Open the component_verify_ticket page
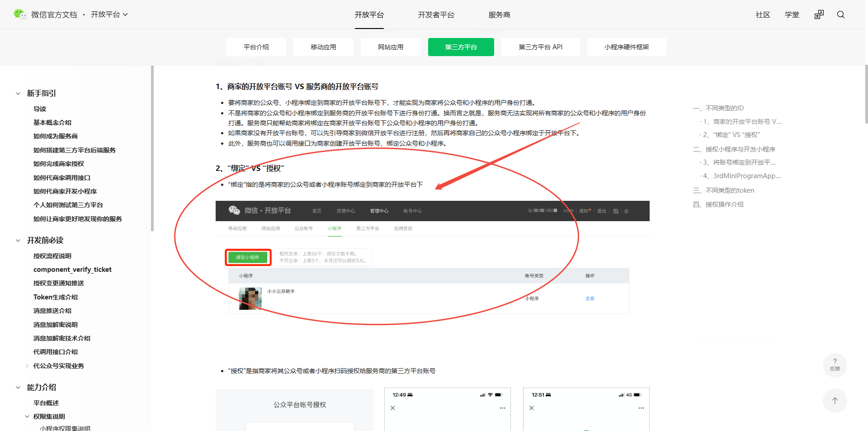 72,270
